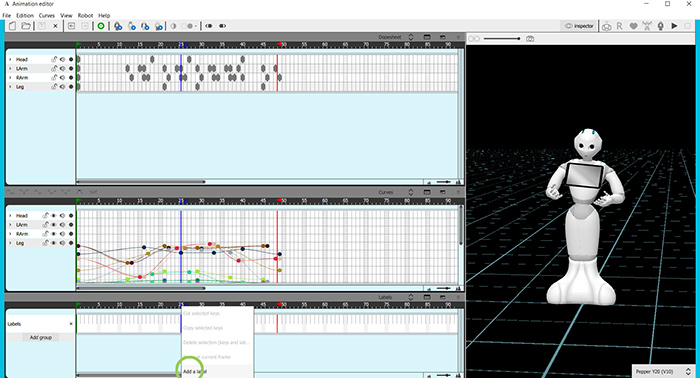This screenshot has height=378, width=700.
Task: Expand the RArm track in the dopesheet
Action: click(10, 78)
